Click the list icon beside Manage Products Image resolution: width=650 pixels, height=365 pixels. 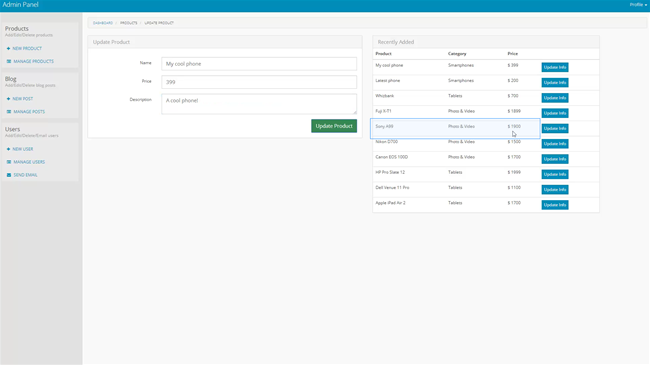9,61
